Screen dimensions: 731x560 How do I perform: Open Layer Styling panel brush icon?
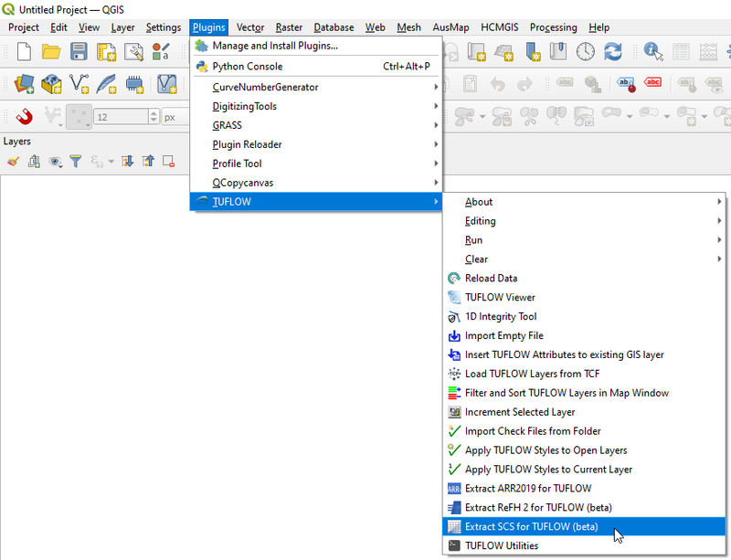point(13,162)
